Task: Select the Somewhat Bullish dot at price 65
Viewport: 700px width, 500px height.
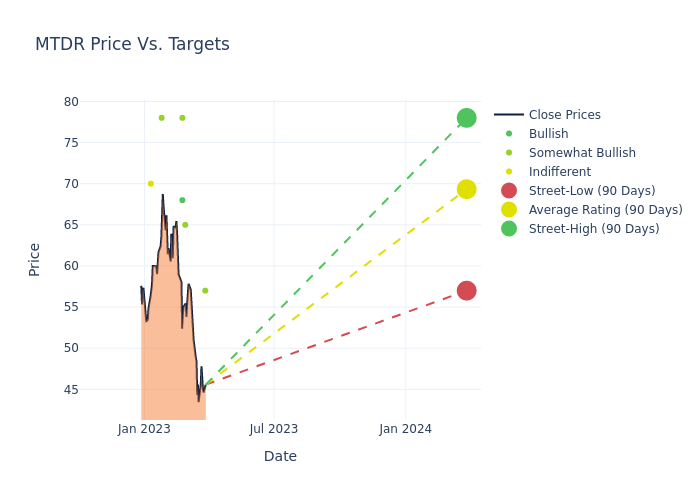Action: [x=185, y=225]
